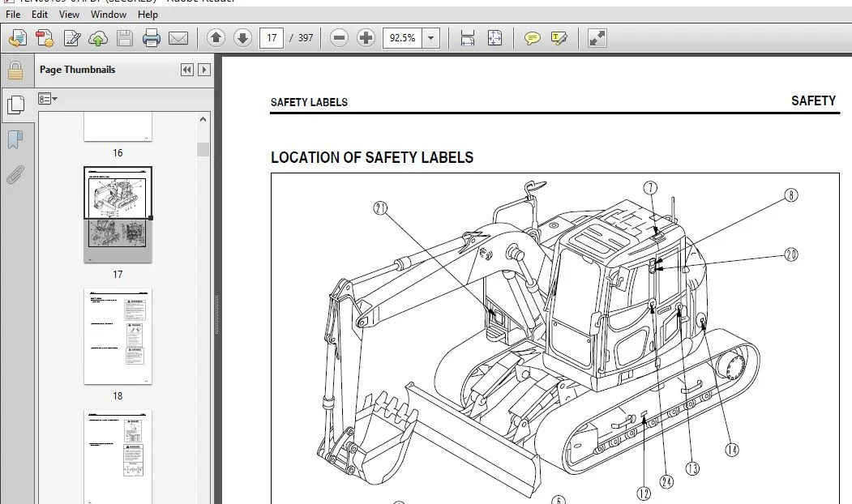
Task: Select the thumbnail below page 18
Action: 118,457
